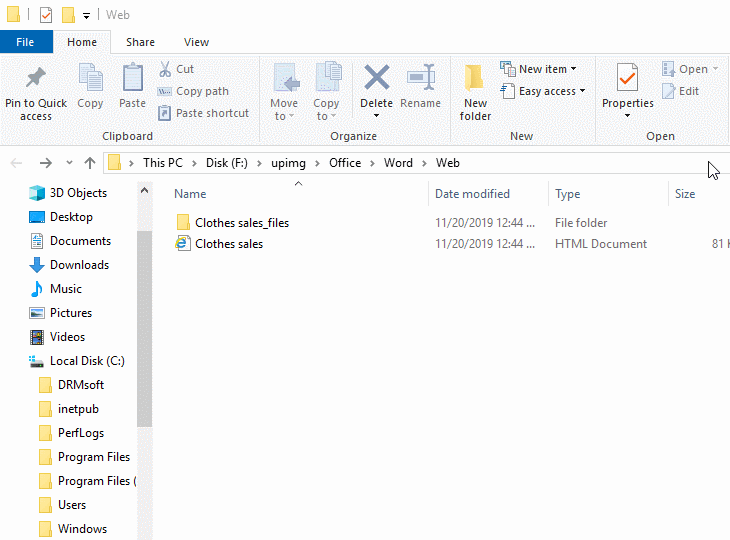Switch to the View ribbon tab
This screenshot has height=540, width=730.
coord(196,42)
